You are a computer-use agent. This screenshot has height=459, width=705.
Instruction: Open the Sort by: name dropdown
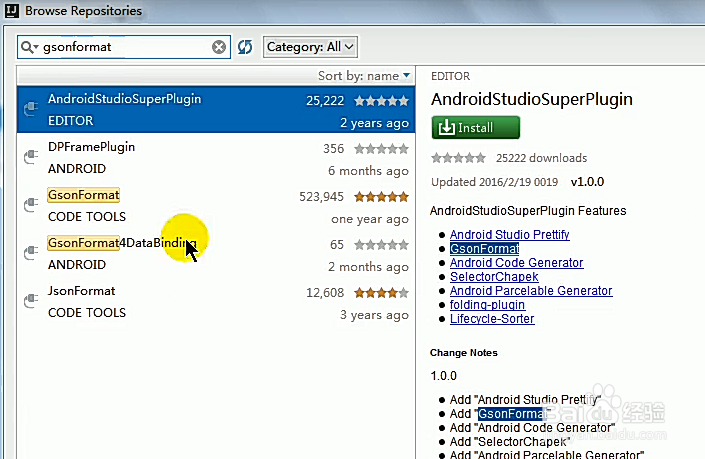coord(364,76)
